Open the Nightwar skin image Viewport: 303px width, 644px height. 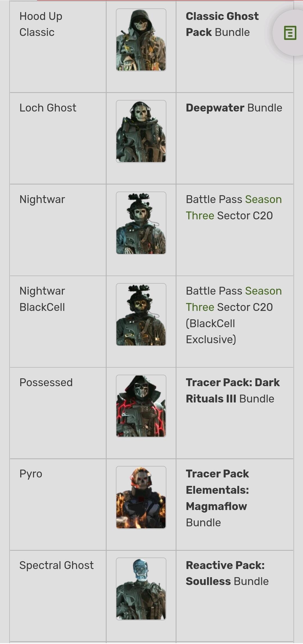point(141,223)
